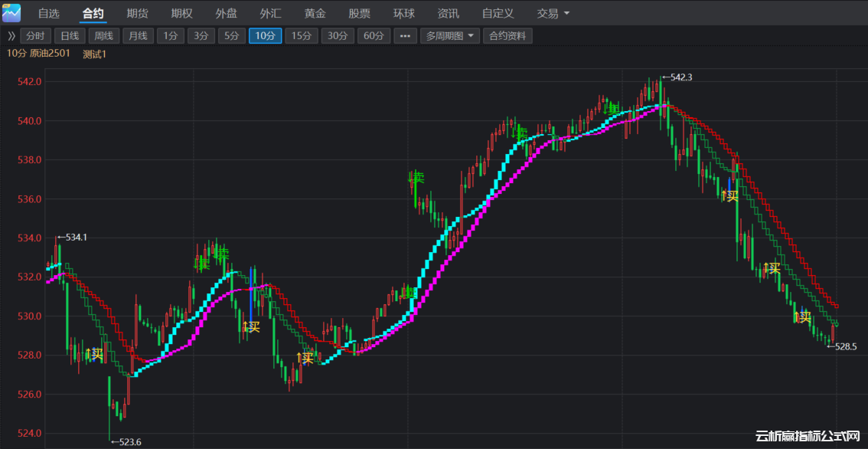Expand the 多周期图 dropdown
Viewport: 868px width, 449px height.
click(450, 36)
